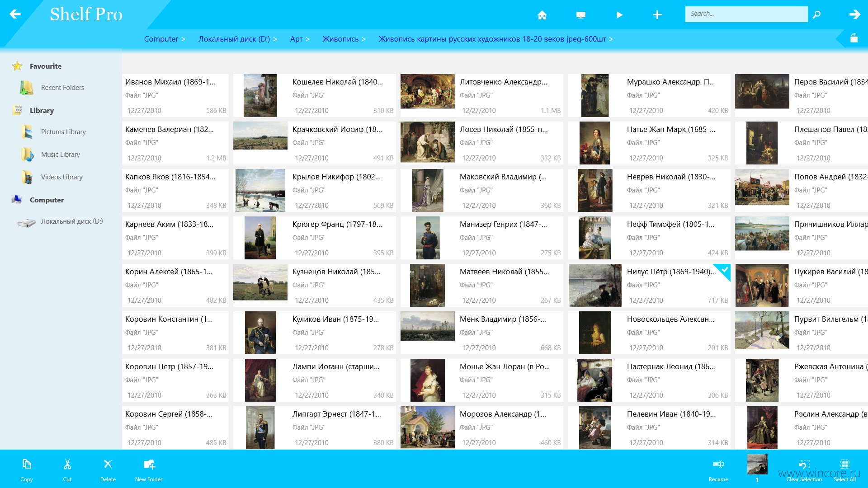Screen dimensions: 868x488
Task: Select the Менк Владимир file name
Action: 503,319
